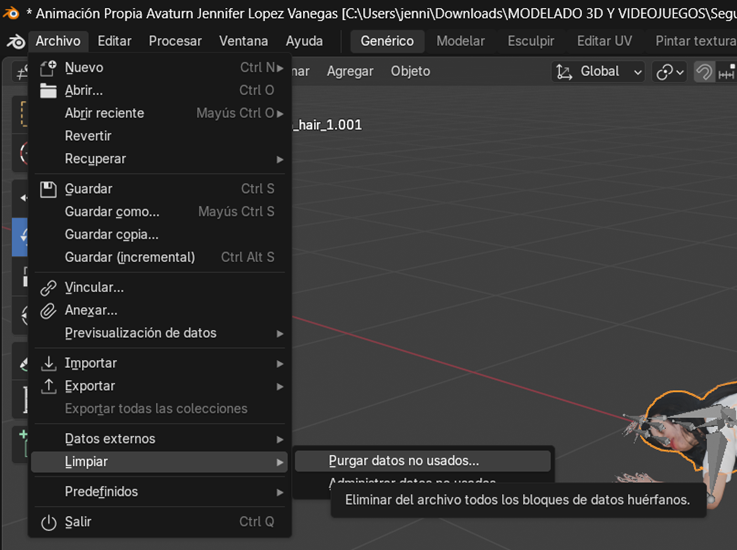Switch to the Genérico workspace tab
Viewport: 737px width, 550px height.
tap(387, 41)
